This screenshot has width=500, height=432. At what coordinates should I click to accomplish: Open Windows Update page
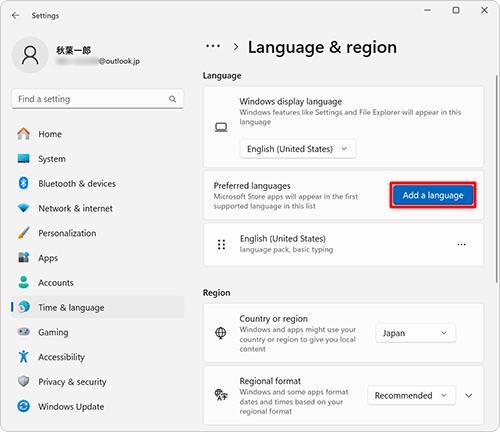(x=97, y=406)
